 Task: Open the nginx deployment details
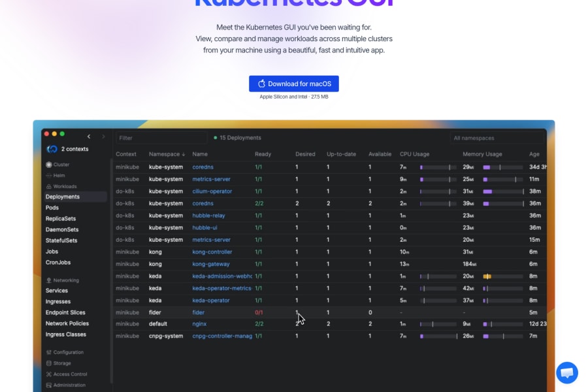pyautogui.click(x=199, y=323)
